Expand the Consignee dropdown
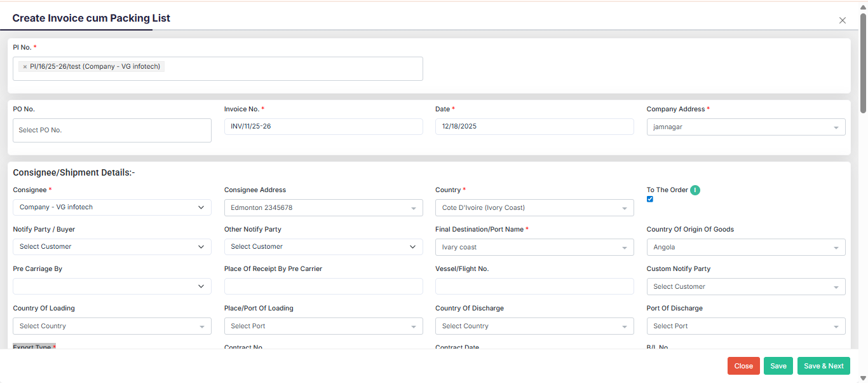This screenshot has height=383, width=868. pos(112,207)
